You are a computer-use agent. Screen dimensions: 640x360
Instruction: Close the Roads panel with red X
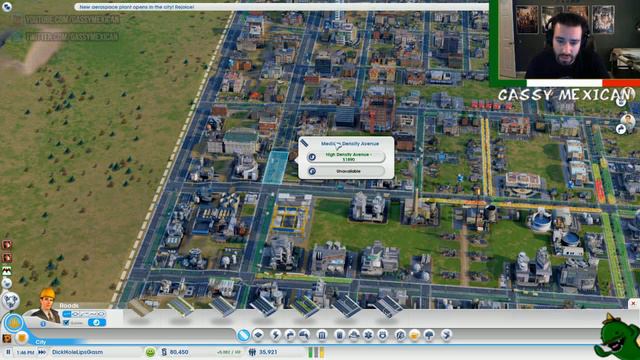[x=633, y=303]
